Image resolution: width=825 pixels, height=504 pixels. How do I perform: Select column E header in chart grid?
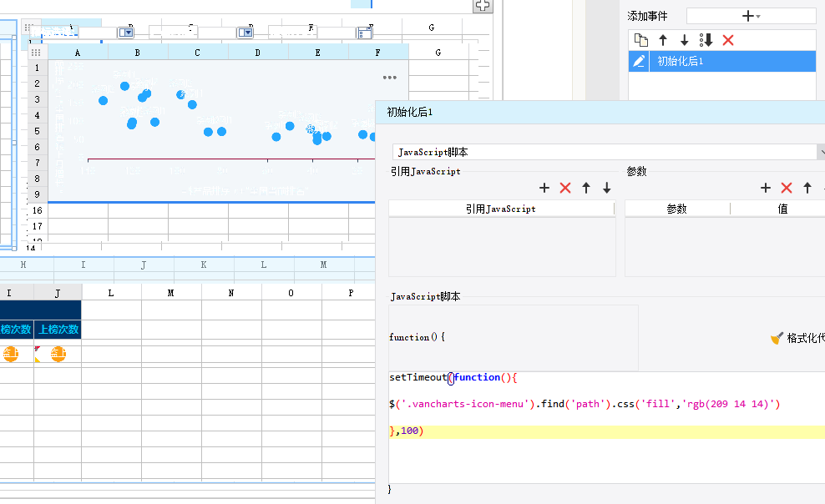[x=318, y=53]
